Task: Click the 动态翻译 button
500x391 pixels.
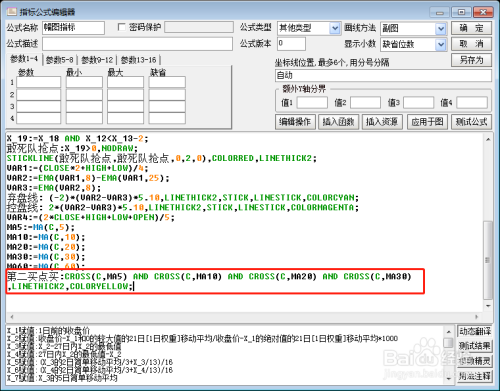Action: tap(475, 331)
